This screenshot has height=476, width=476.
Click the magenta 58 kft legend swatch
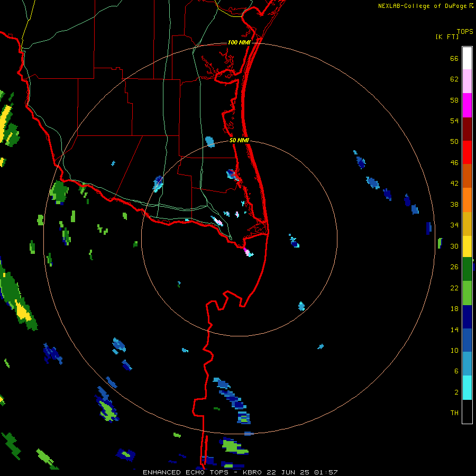pos(467,105)
